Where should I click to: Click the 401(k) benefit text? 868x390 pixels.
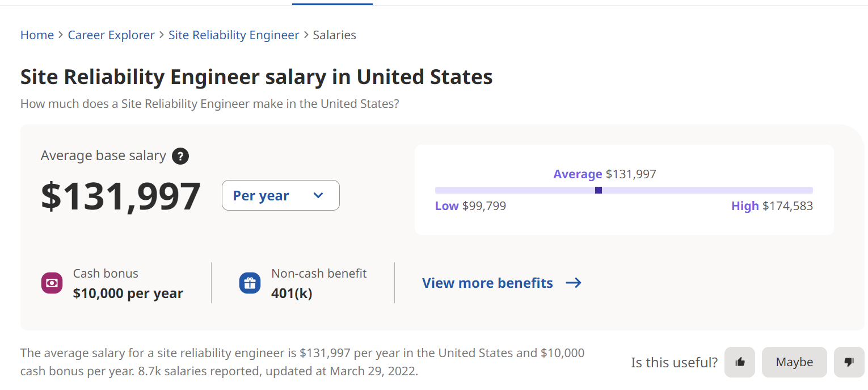(292, 293)
